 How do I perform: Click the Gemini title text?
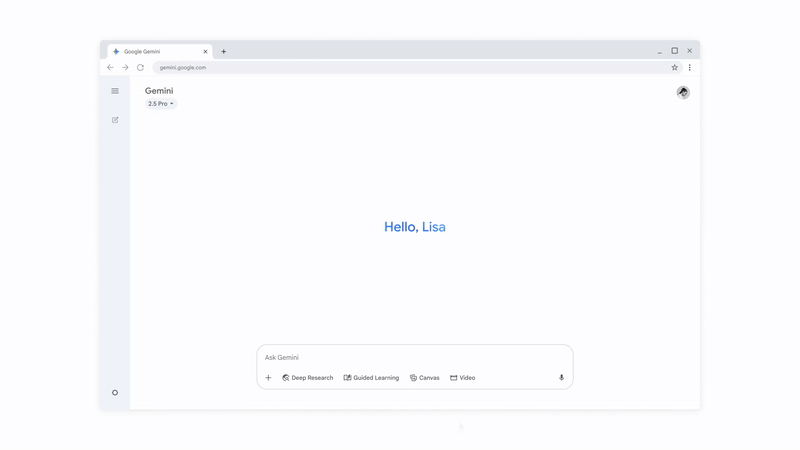click(x=159, y=91)
